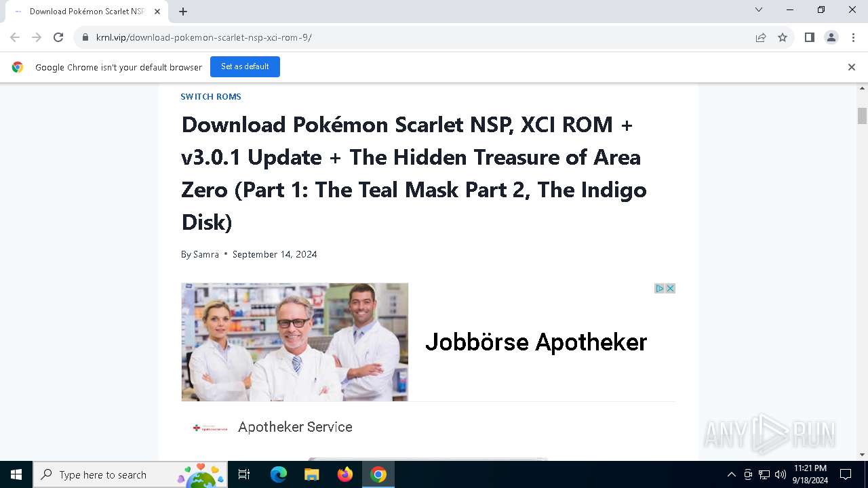868x488 pixels.
Task: Bookmark this tab with the star
Action: [783, 37]
